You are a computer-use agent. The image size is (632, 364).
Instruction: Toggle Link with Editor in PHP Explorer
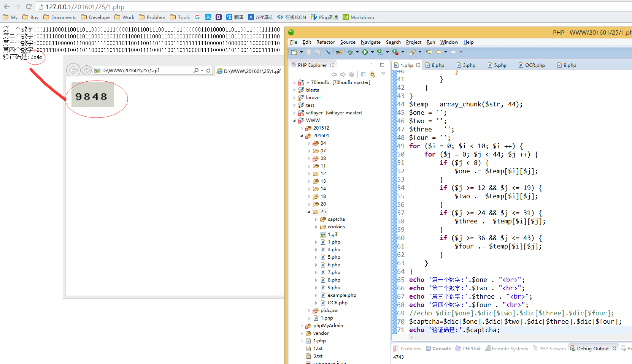point(372,74)
